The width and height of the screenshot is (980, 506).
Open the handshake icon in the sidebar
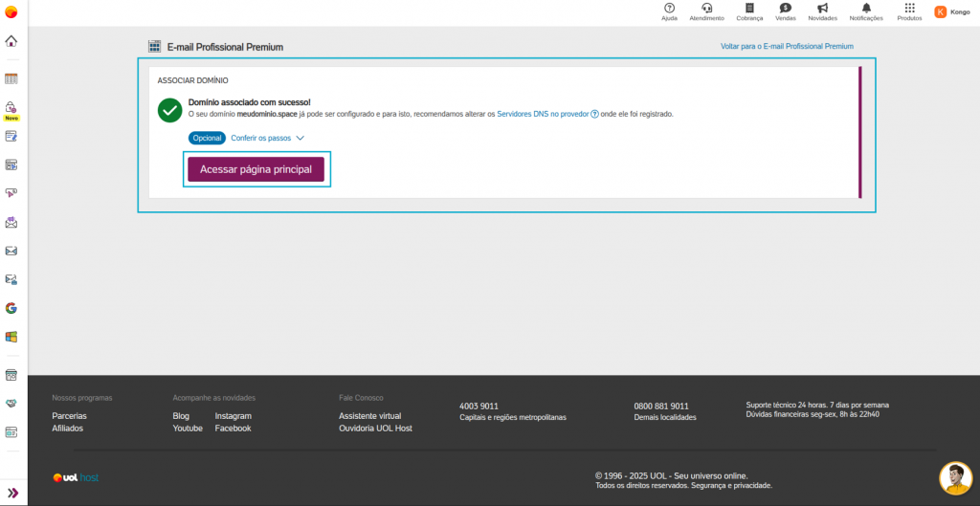[11, 404]
